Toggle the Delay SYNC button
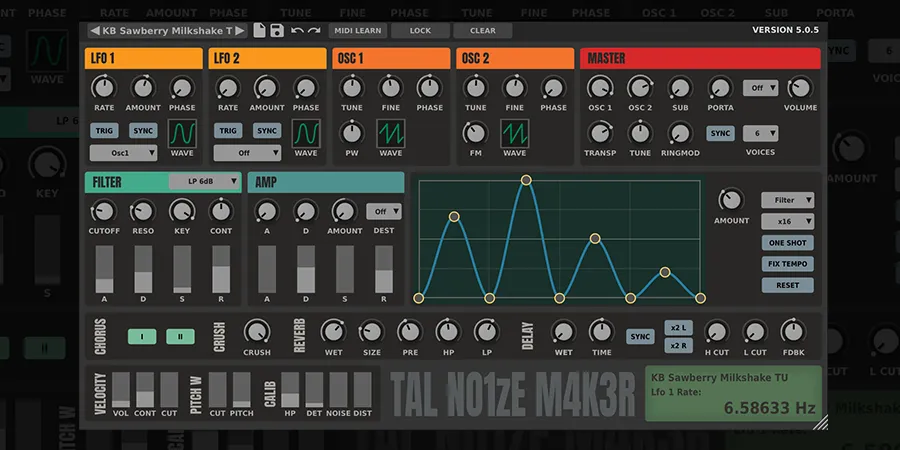 coord(640,337)
